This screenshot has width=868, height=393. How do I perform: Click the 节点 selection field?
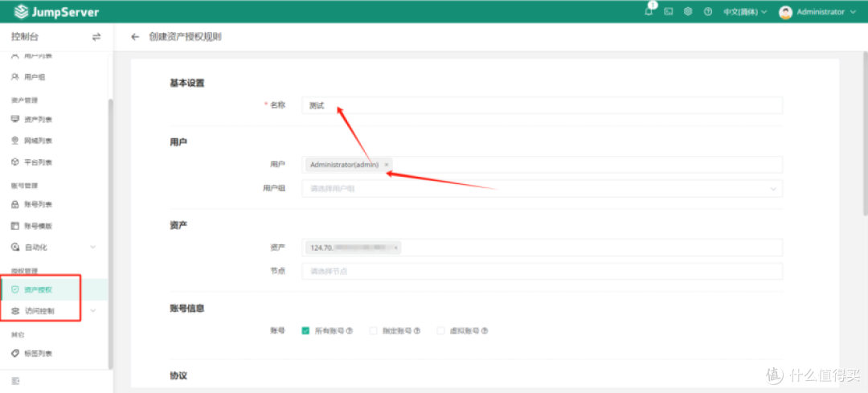[542, 271]
